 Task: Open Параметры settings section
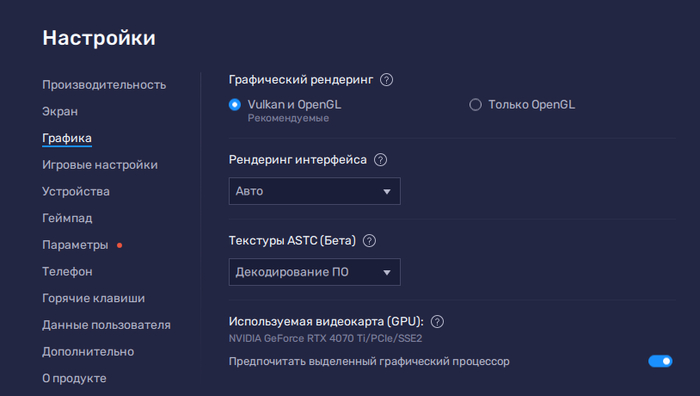coord(75,245)
